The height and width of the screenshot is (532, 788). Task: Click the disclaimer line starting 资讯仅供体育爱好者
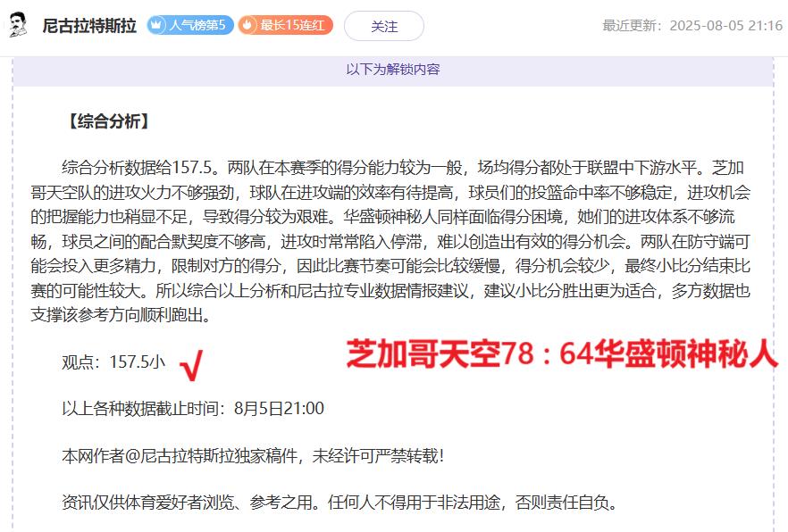tap(340, 502)
